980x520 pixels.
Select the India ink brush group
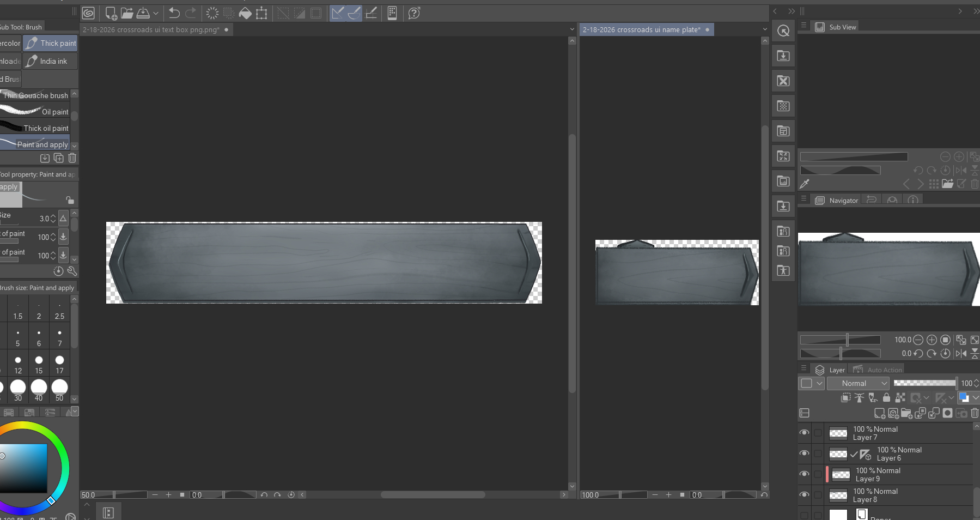50,61
